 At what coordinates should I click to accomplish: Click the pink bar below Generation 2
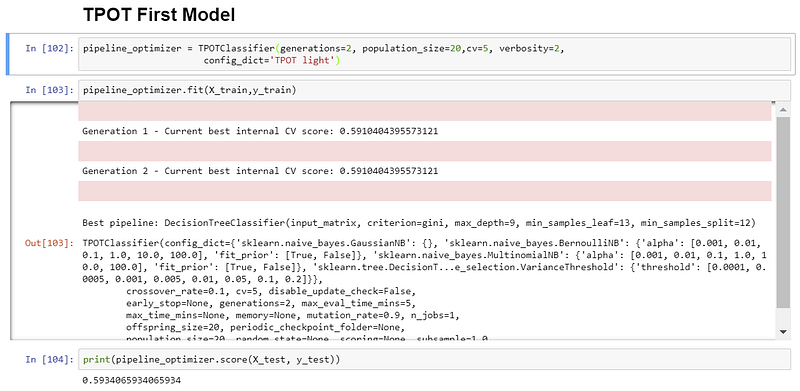coord(424,191)
